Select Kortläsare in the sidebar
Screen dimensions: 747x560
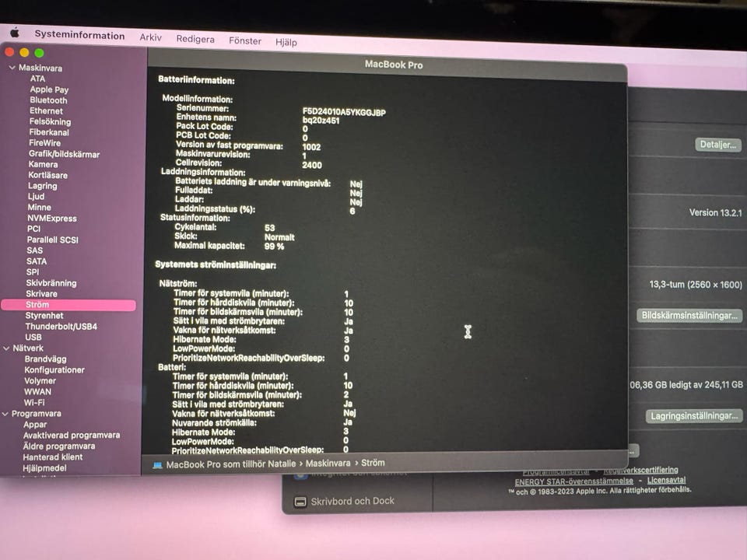(48, 175)
